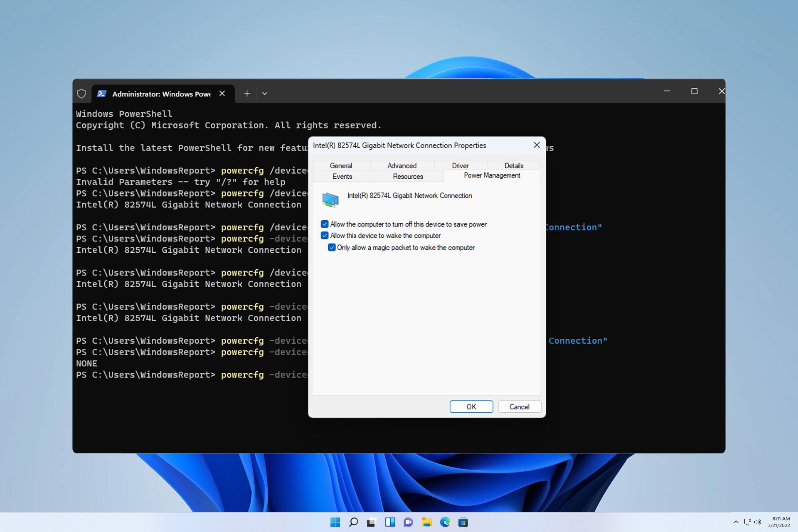Open Windows Search from the taskbar
Viewport: 798px width, 532px height.
[354, 522]
